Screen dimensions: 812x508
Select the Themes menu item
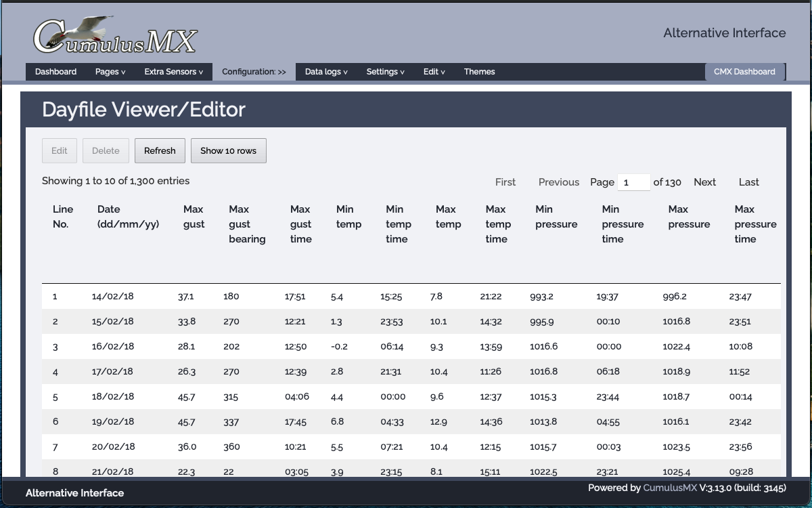479,72
